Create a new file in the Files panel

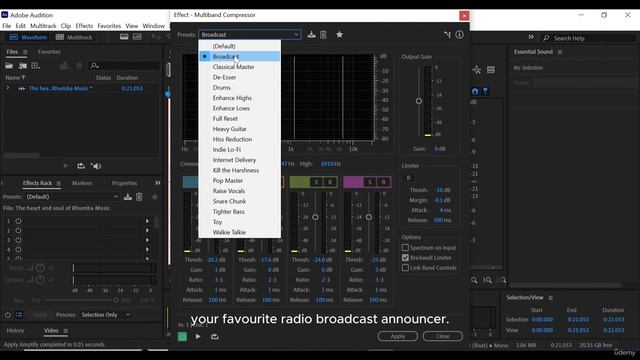tap(36, 66)
